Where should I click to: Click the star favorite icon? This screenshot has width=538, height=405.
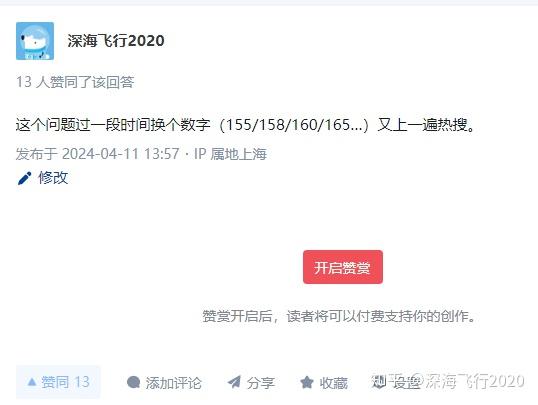pos(307,382)
